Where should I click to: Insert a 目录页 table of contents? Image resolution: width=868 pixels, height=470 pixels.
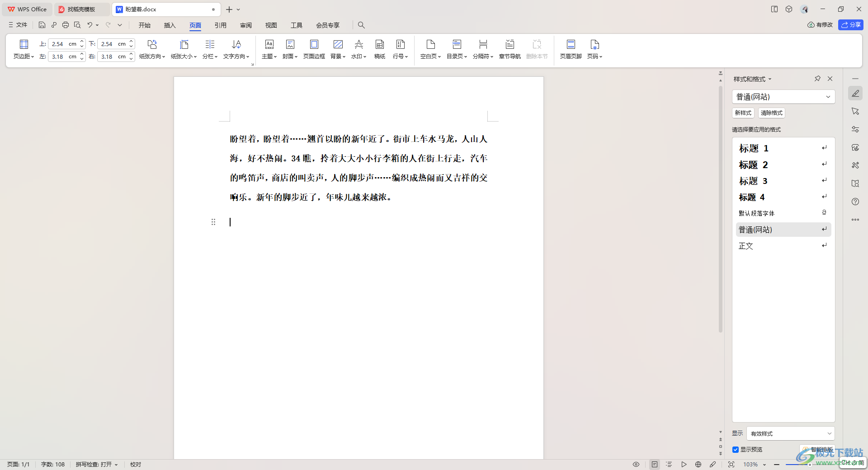[457, 49]
